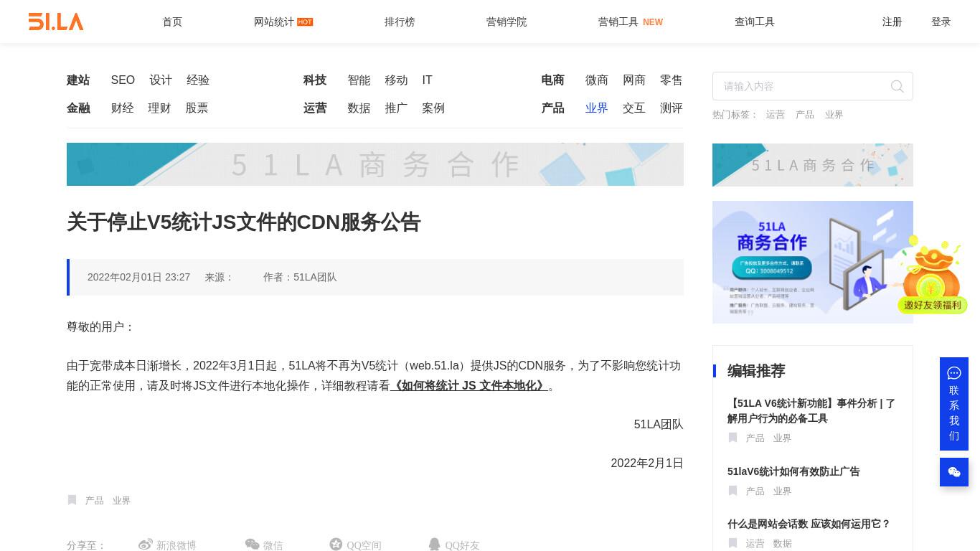
Task: Click the article tag bookmark icon
Action: (x=72, y=500)
